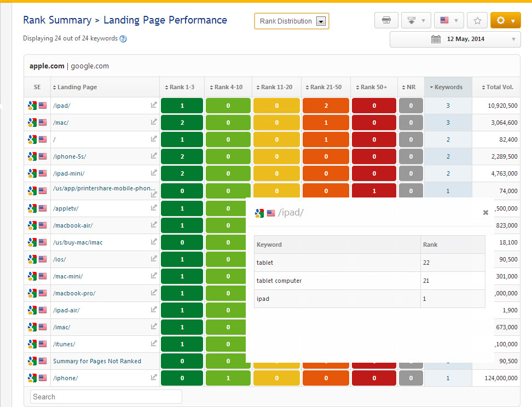Click green Rank 1-3 cell for /mac/

coord(182,123)
